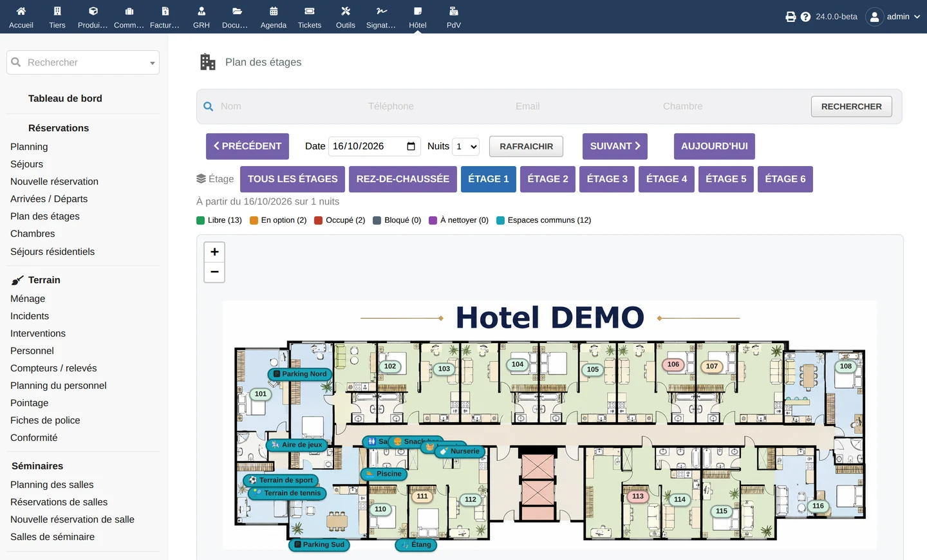Click the RECHERCHER button
This screenshot has width=927, height=560.
click(x=852, y=106)
